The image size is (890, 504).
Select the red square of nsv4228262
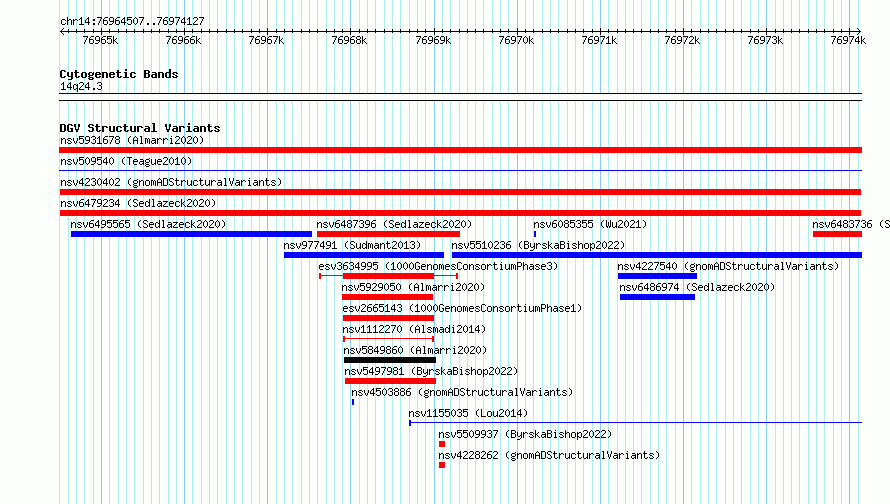pos(442,465)
